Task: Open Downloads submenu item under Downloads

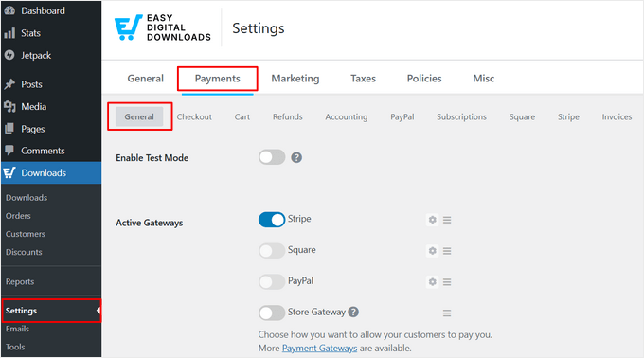Action: (27, 198)
